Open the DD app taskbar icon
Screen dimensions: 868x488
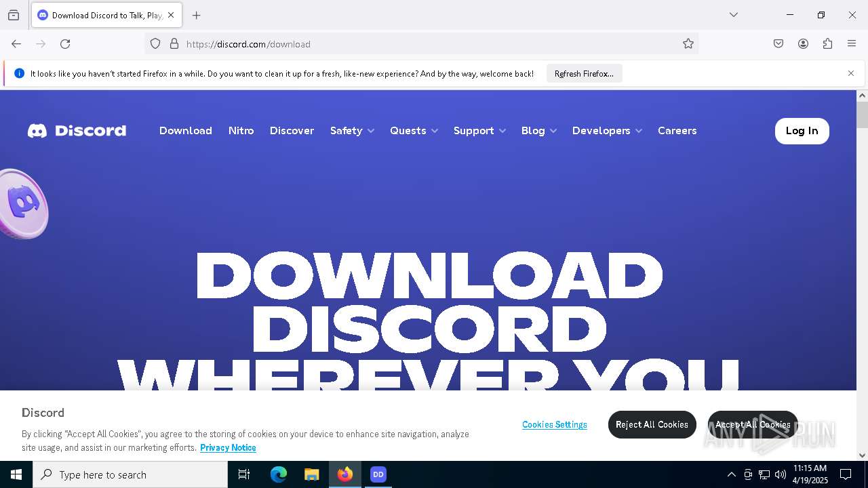pyautogui.click(x=378, y=474)
